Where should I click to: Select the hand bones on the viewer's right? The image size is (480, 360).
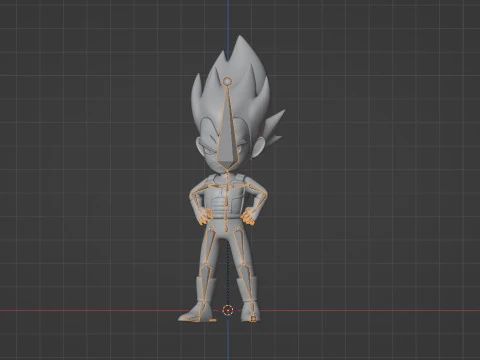point(248,217)
